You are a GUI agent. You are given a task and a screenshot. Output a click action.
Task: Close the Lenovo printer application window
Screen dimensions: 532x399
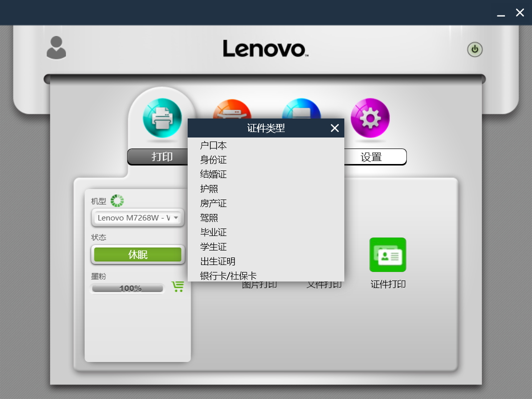click(520, 13)
